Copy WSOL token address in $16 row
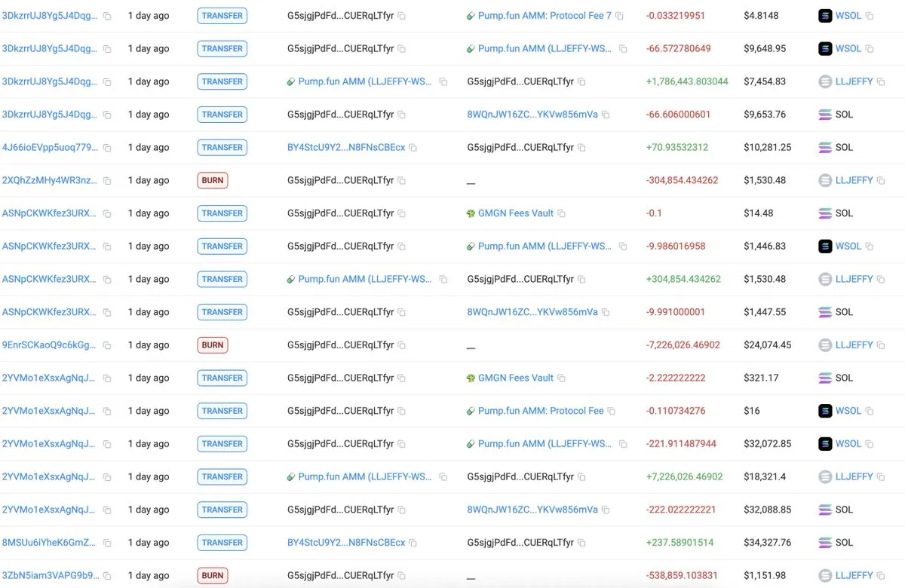The height and width of the screenshot is (588, 905). [870, 412]
